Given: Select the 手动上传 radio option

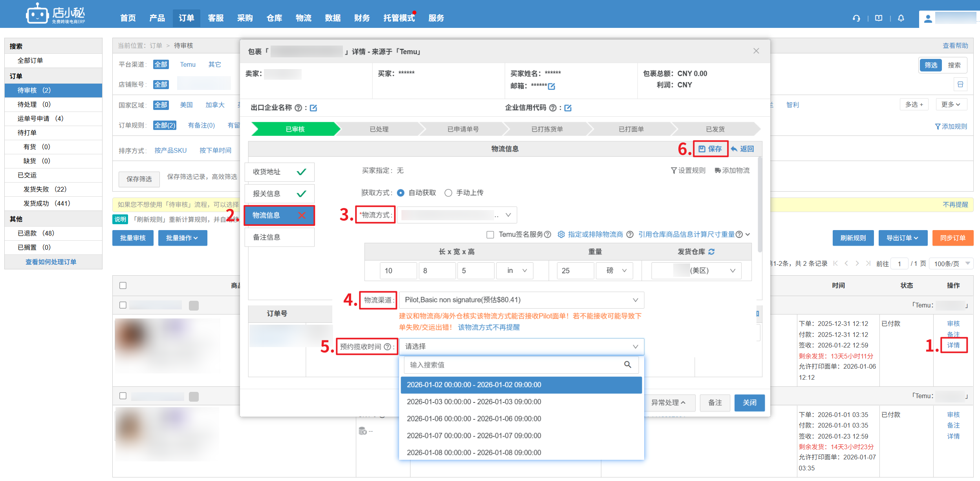Looking at the screenshot, I should (448, 193).
